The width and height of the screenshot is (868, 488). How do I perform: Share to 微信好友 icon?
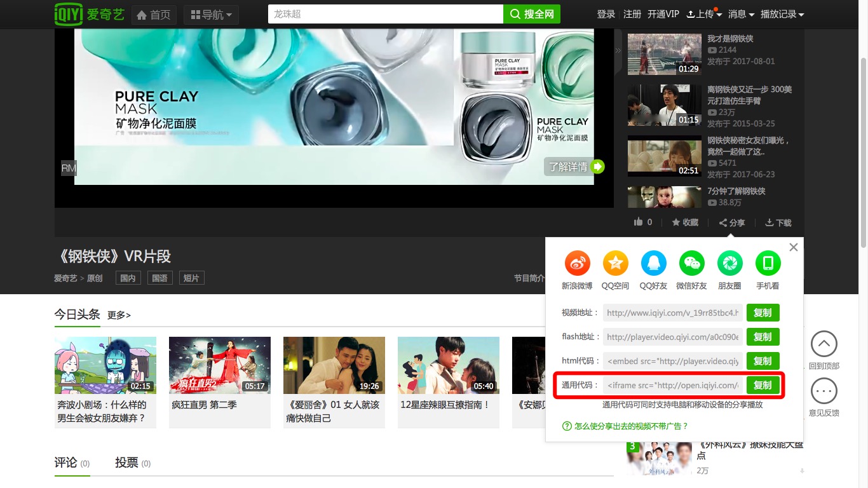point(691,263)
